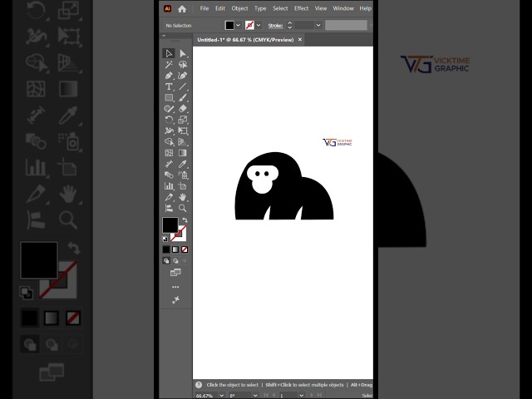Select the Slice tool
This screenshot has height=399, width=532.
(169, 197)
